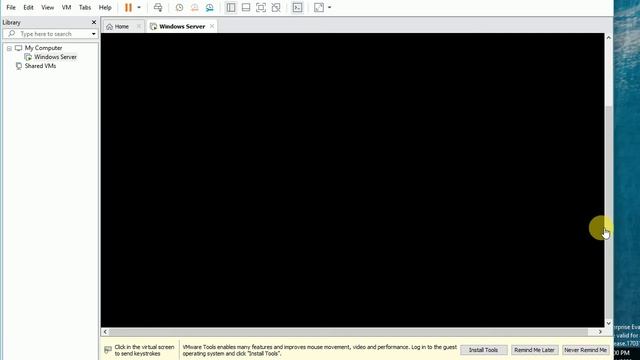640x360 pixels.
Task: Collapse the My Computer tree node
Action: coord(9,48)
